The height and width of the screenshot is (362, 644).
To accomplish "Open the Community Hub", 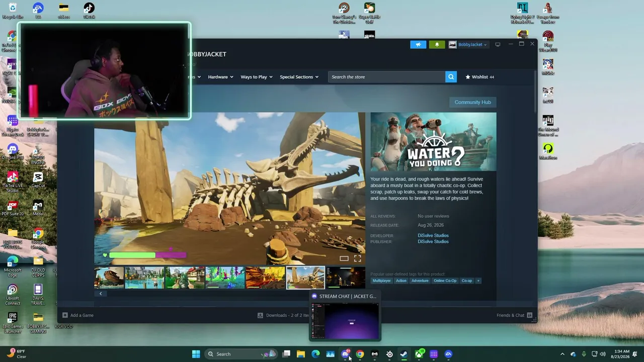I will point(472,102).
